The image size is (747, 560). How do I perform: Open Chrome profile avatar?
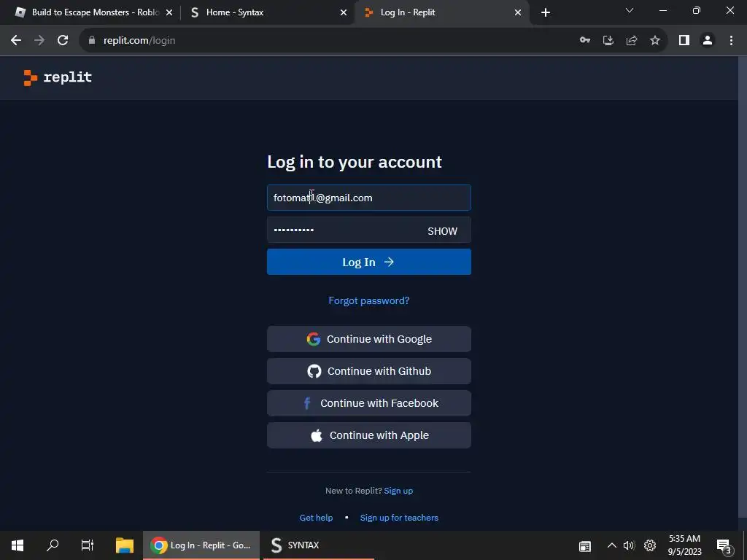pyautogui.click(x=708, y=41)
